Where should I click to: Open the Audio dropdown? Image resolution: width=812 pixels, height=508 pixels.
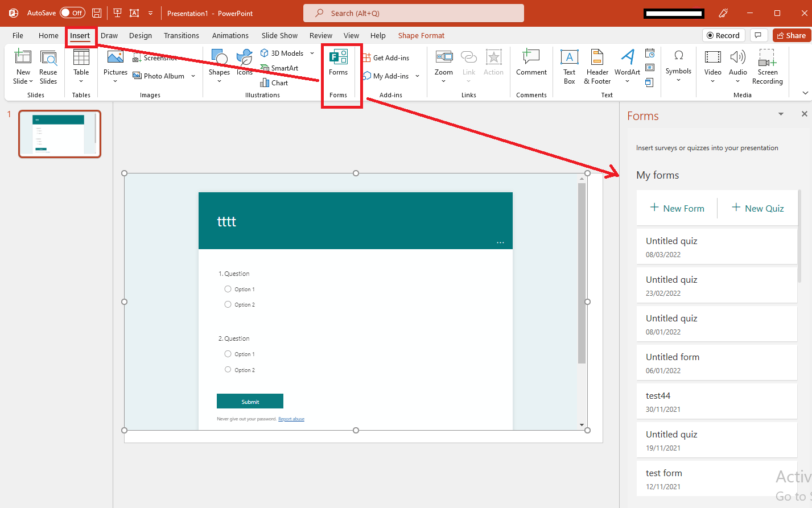pyautogui.click(x=737, y=67)
